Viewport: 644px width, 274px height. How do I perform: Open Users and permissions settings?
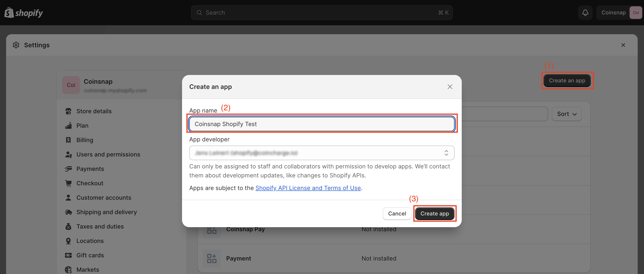tap(108, 154)
